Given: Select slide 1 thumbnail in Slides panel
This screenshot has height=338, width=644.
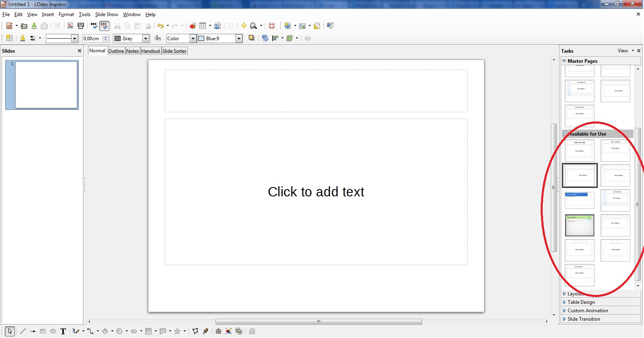Looking at the screenshot, I should pyautogui.click(x=46, y=85).
